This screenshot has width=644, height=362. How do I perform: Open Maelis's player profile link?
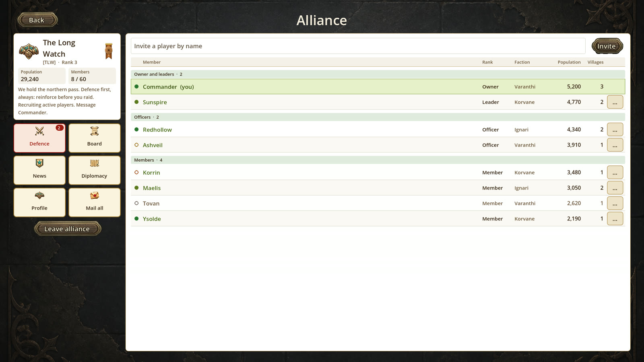point(152,188)
